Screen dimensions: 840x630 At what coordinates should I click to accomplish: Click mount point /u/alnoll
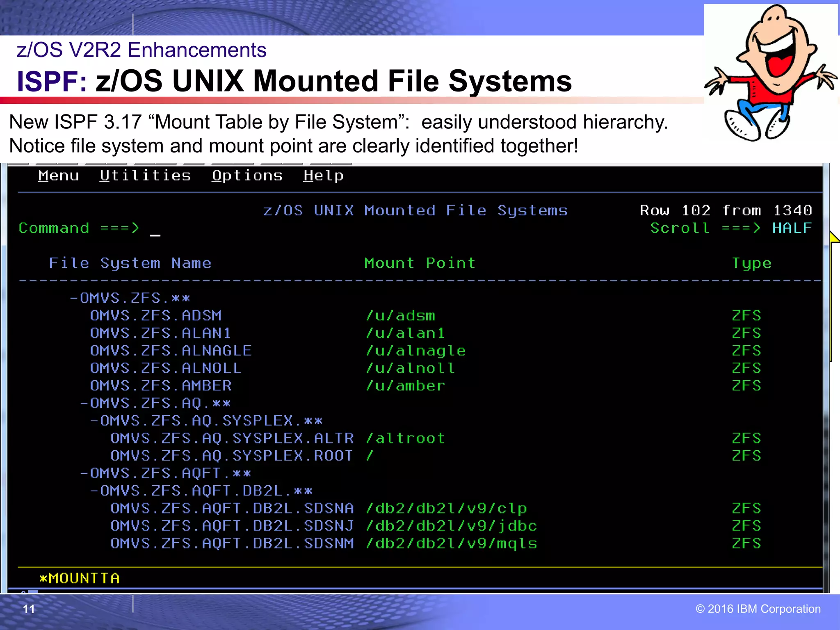coord(410,368)
